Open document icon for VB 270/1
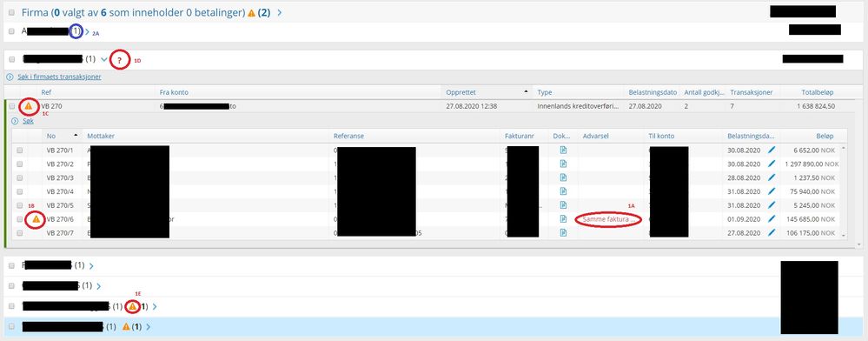This screenshot has height=341, width=868. (x=563, y=150)
